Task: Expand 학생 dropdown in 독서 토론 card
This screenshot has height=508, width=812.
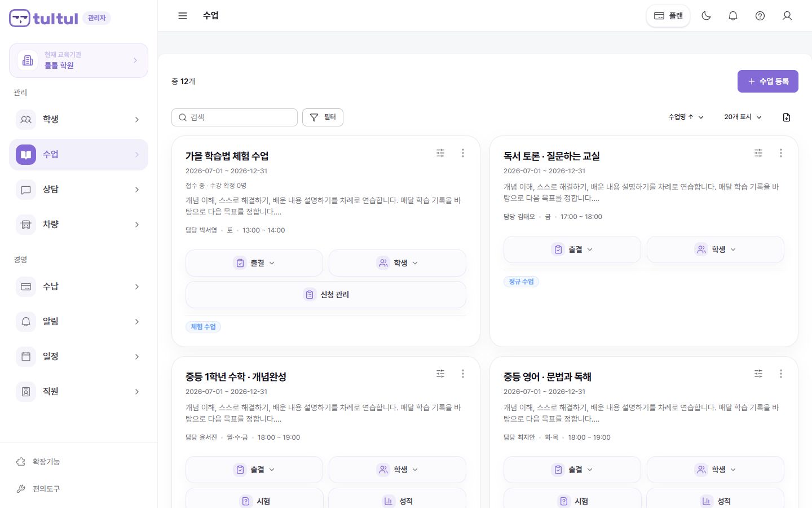Action: pyautogui.click(x=716, y=249)
